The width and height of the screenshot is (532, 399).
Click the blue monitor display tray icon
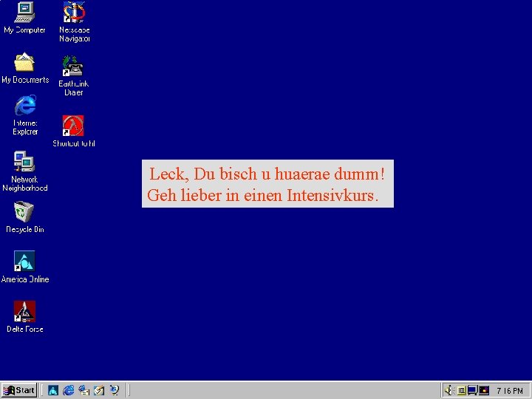coord(472,391)
